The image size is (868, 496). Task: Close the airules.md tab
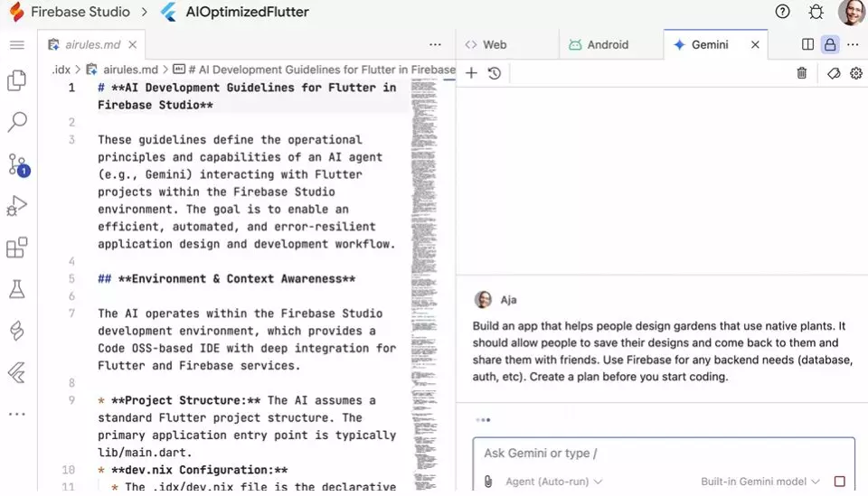[132, 45]
